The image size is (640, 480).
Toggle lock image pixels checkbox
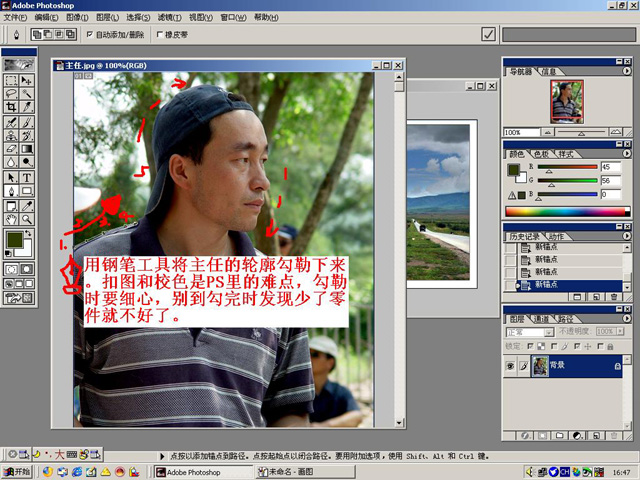[x=554, y=346]
